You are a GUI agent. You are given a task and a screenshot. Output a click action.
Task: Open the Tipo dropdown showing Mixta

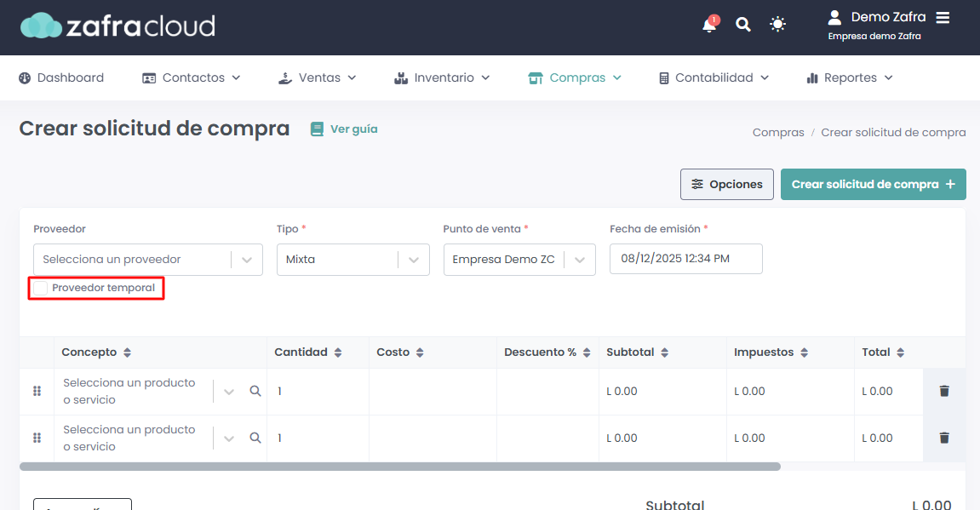353,260
